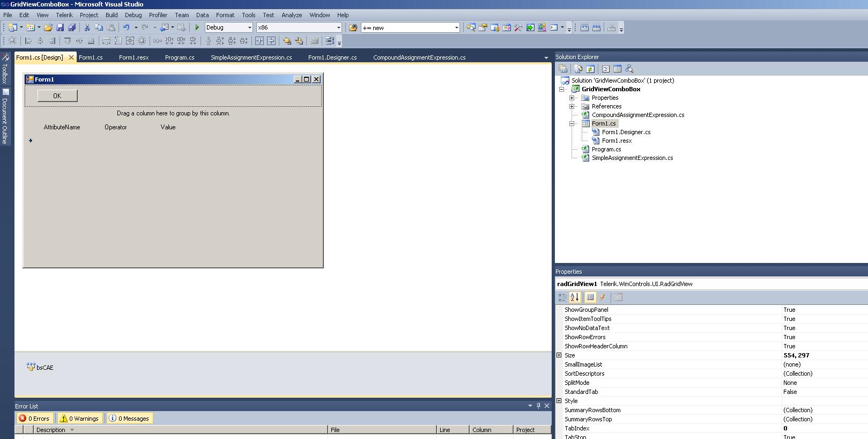This screenshot has width=868, height=439.
Task: Click the Copy toolbar icon
Action: pyautogui.click(x=99, y=27)
